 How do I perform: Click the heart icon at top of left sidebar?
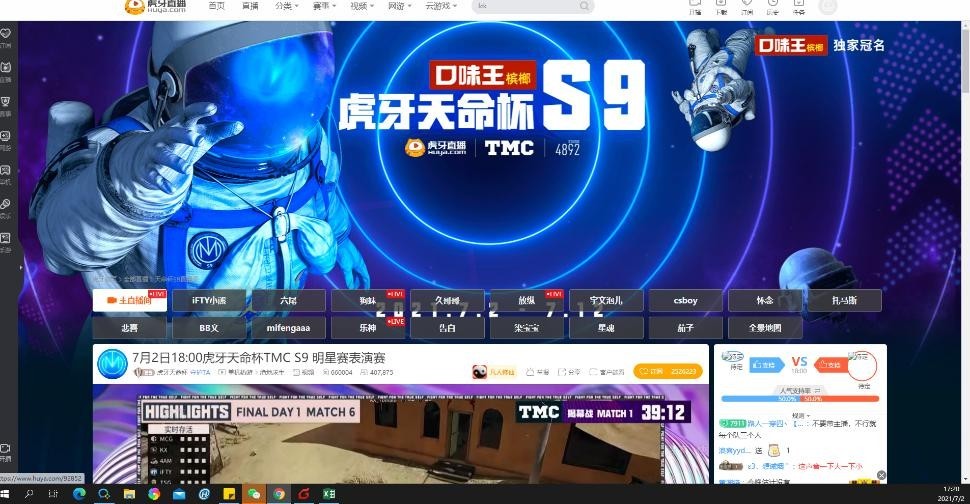[x=6, y=33]
